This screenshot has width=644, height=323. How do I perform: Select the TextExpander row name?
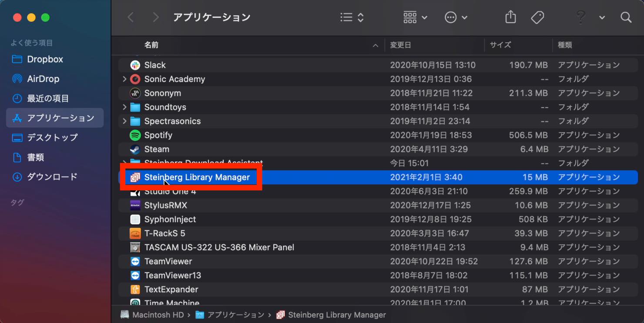(x=171, y=290)
